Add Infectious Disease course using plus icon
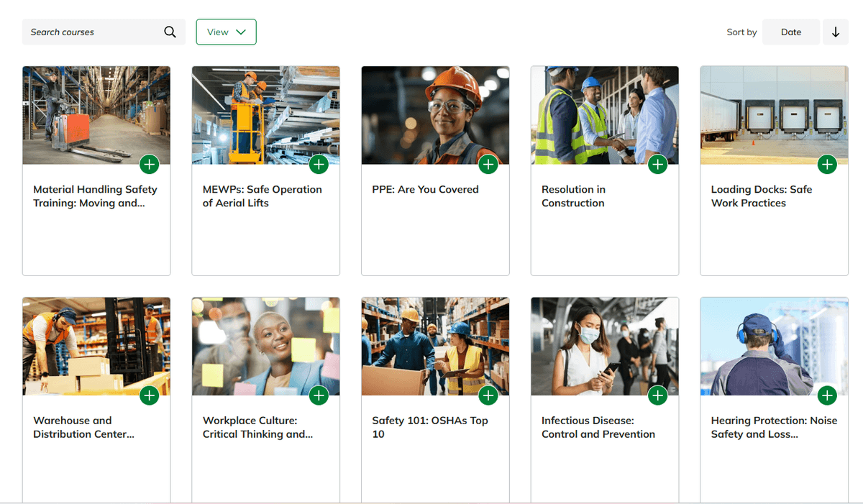Viewport: 863px width, 504px height. coord(657,395)
